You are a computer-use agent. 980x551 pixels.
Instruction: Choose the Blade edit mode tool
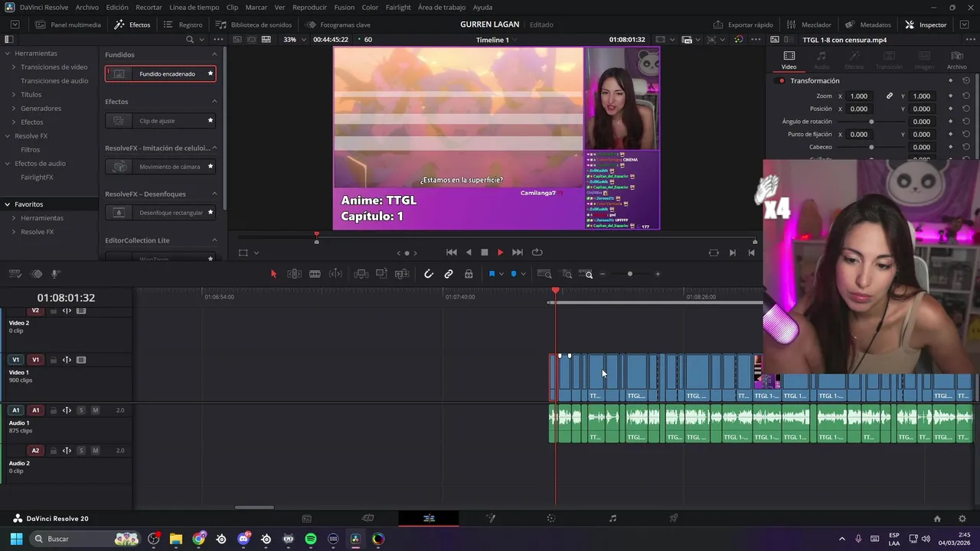point(315,274)
